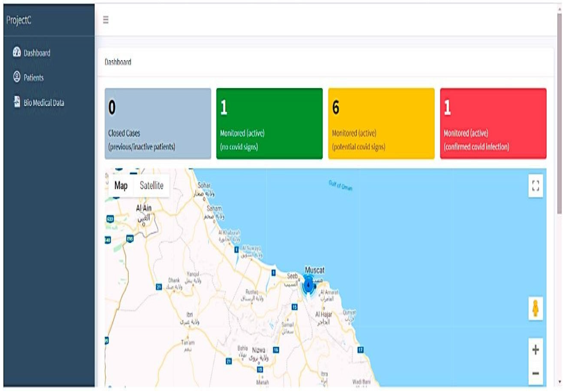Zoom out on the map
The width and height of the screenshot is (566, 392).
pyautogui.click(x=535, y=373)
